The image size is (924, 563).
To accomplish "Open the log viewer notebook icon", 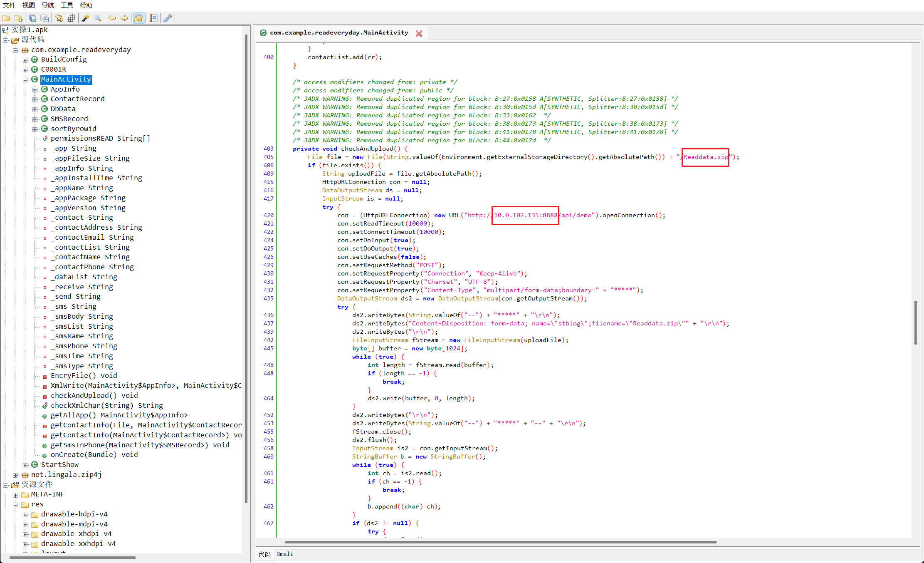I will (153, 18).
